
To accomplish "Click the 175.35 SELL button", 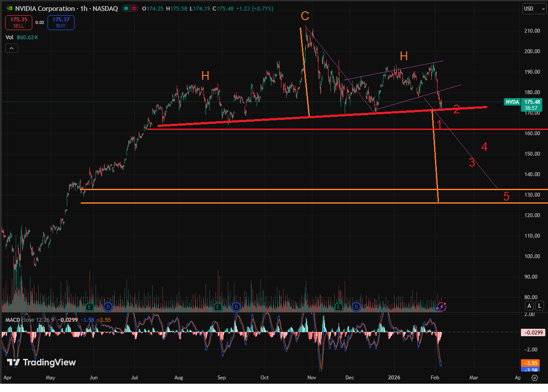I will pyautogui.click(x=19, y=23).
